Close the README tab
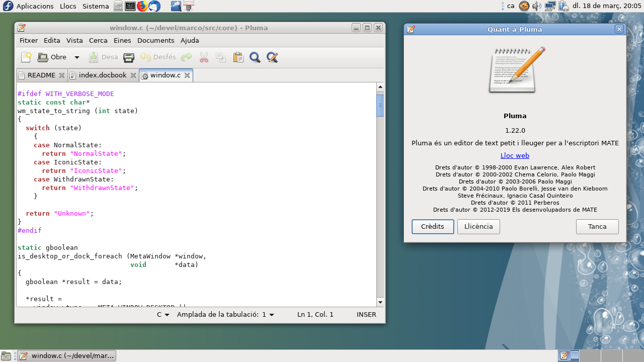The image size is (644, 362). coord(62,75)
